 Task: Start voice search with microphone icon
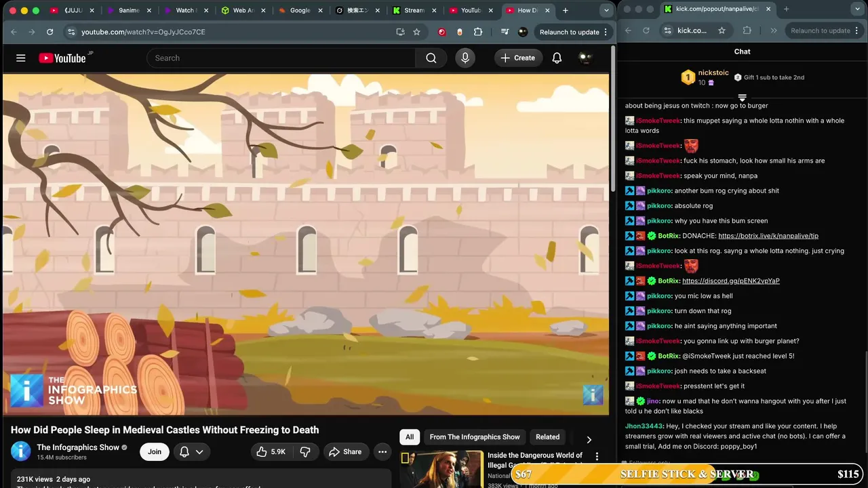coord(465,58)
